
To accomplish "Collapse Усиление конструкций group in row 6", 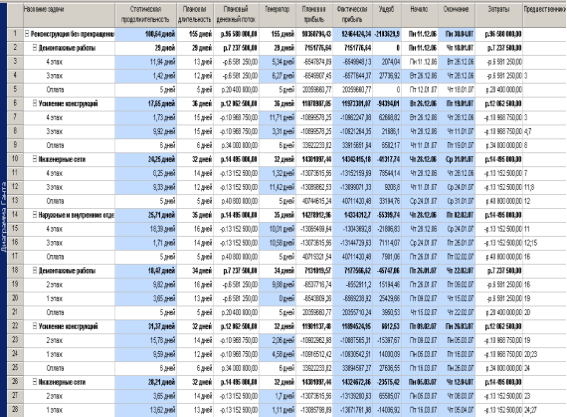I will coord(35,103).
